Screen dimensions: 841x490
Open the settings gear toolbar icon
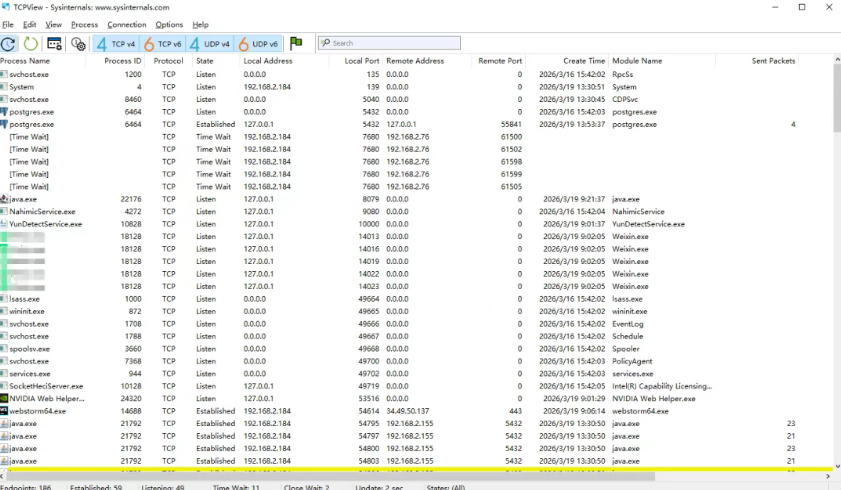(x=78, y=43)
